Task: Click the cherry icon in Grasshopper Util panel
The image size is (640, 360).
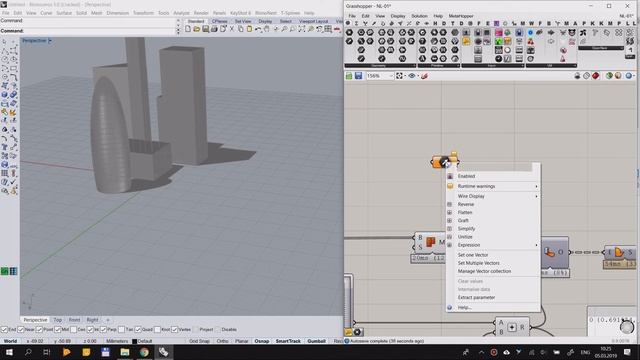Action: tap(530, 41)
